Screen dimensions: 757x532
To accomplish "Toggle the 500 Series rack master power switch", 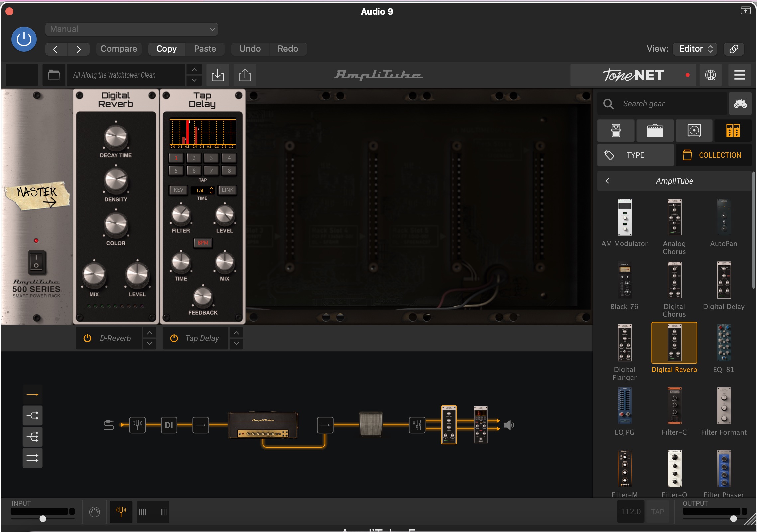I will [36, 262].
